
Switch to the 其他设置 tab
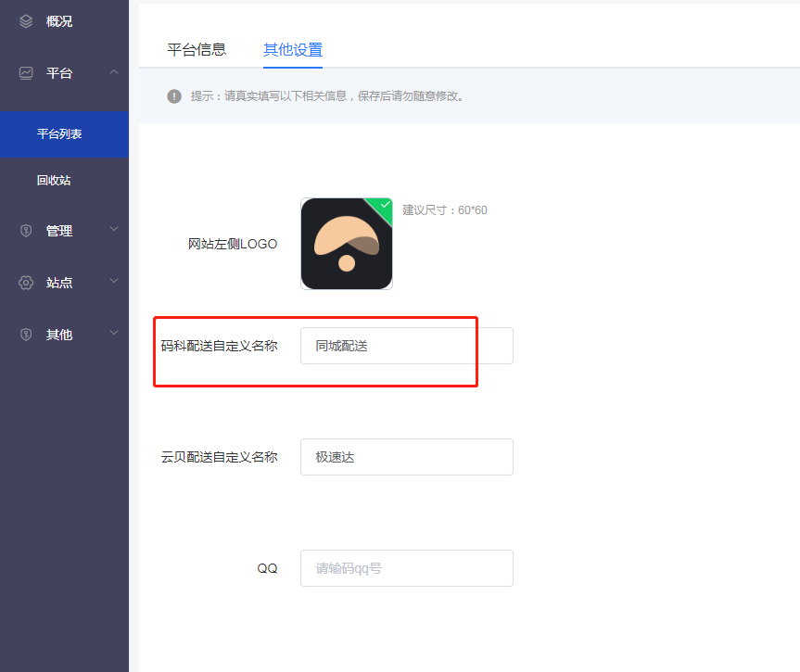(293, 50)
